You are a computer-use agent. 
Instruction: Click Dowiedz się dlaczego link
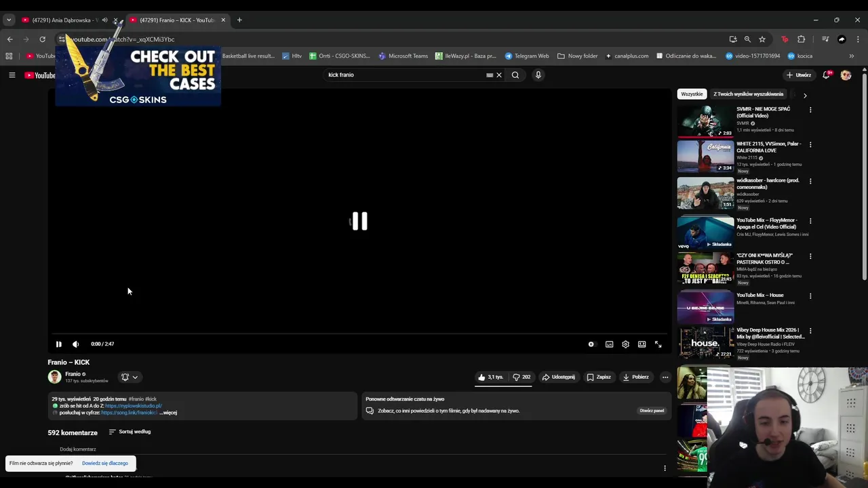(105, 464)
